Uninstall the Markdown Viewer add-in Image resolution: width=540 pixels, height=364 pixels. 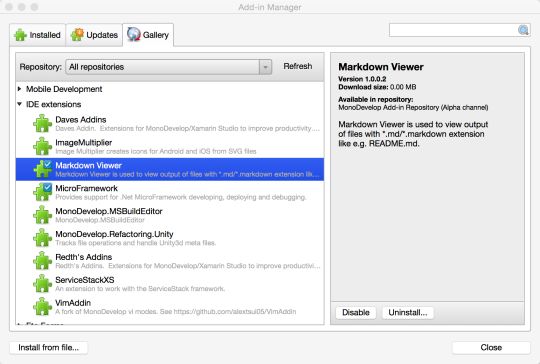(408, 312)
